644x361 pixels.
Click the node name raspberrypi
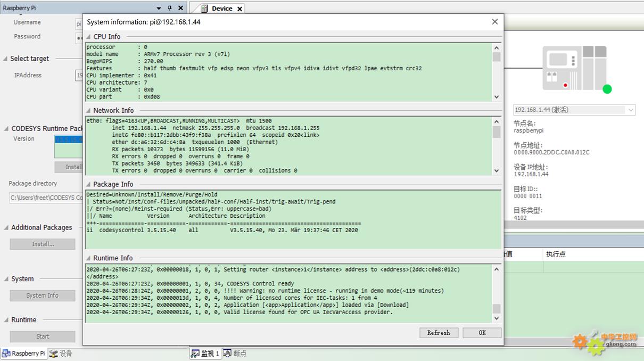coord(529,130)
